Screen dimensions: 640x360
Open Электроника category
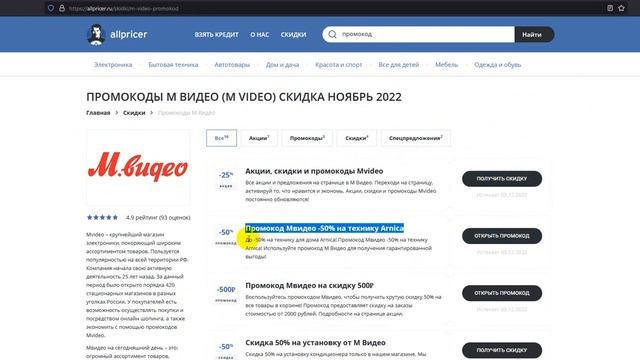113,64
